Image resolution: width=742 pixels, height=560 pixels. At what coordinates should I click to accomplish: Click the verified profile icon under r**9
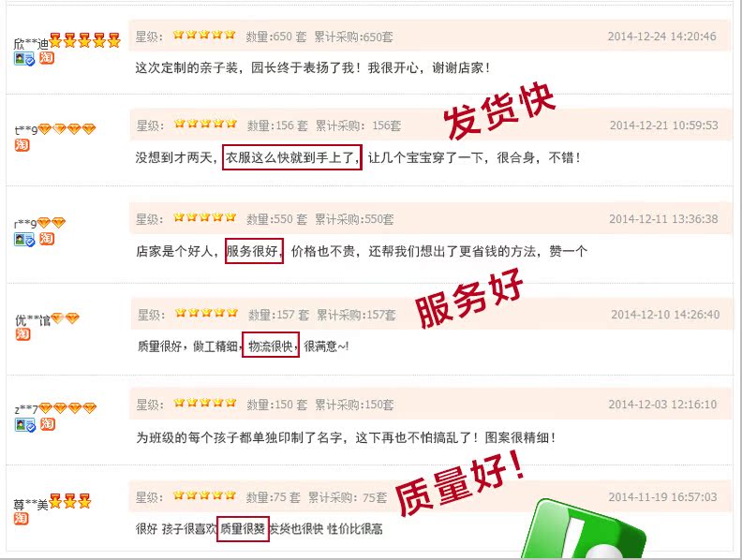[x=24, y=240]
